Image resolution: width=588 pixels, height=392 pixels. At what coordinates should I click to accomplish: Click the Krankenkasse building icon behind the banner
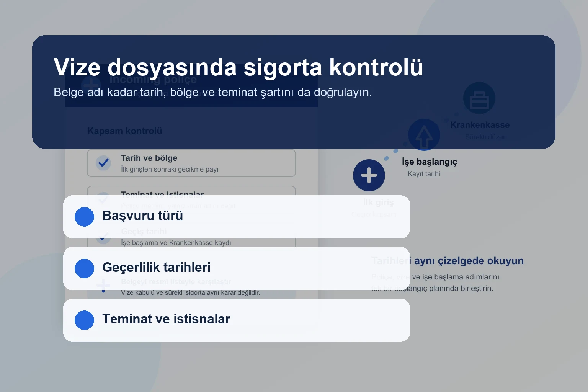tap(479, 98)
